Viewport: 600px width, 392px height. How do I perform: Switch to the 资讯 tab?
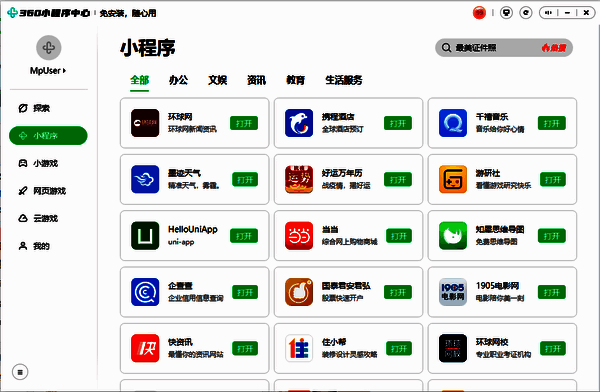pyautogui.click(x=256, y=80)
